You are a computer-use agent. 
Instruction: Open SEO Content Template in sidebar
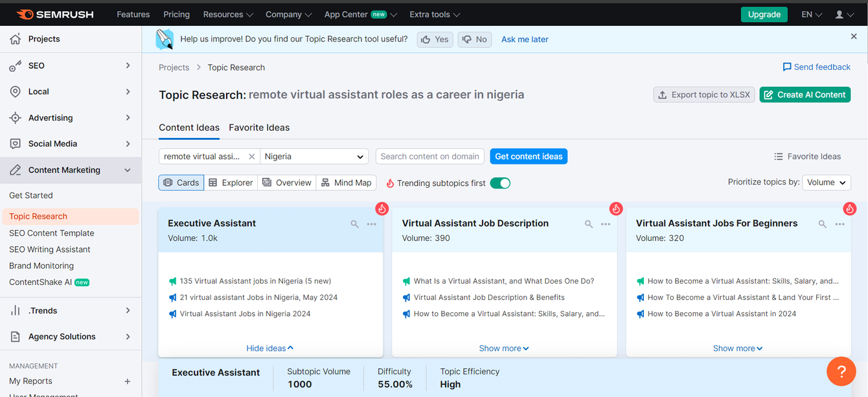52,233
